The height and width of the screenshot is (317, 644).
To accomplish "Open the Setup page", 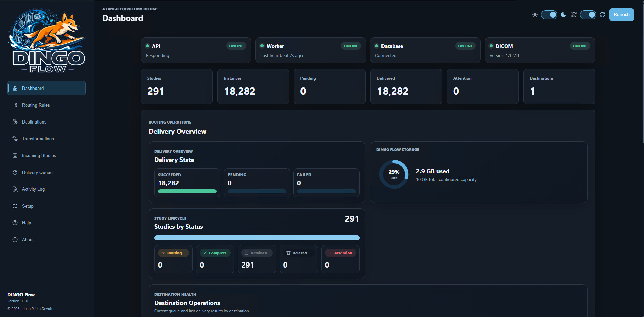I will click(x=47, y=206).
